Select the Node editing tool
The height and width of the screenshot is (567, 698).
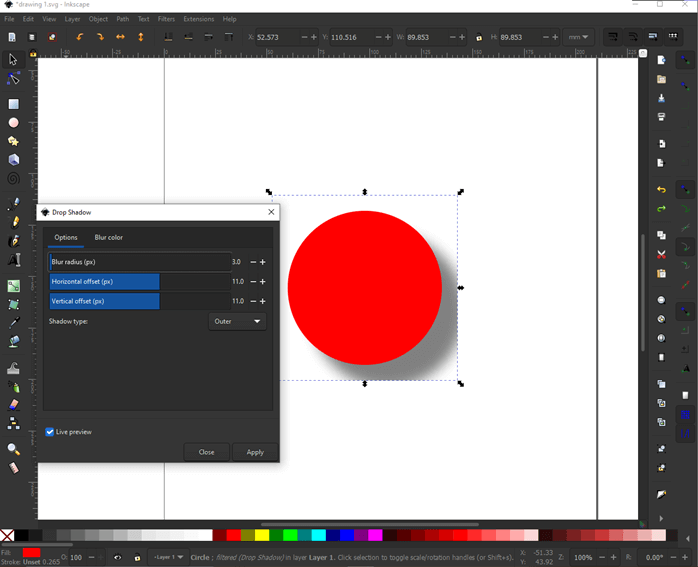(13, 79)
